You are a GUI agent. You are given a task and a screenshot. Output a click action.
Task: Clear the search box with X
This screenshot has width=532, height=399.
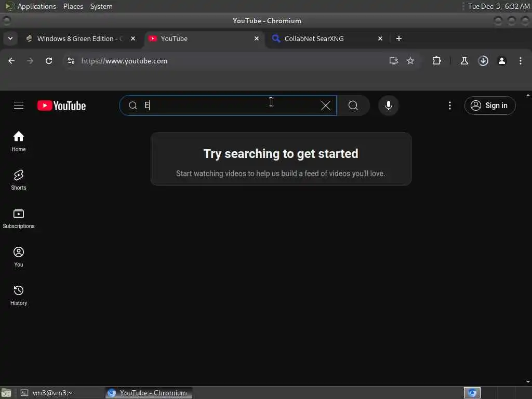pyautogui.click(x=325, y=105)
